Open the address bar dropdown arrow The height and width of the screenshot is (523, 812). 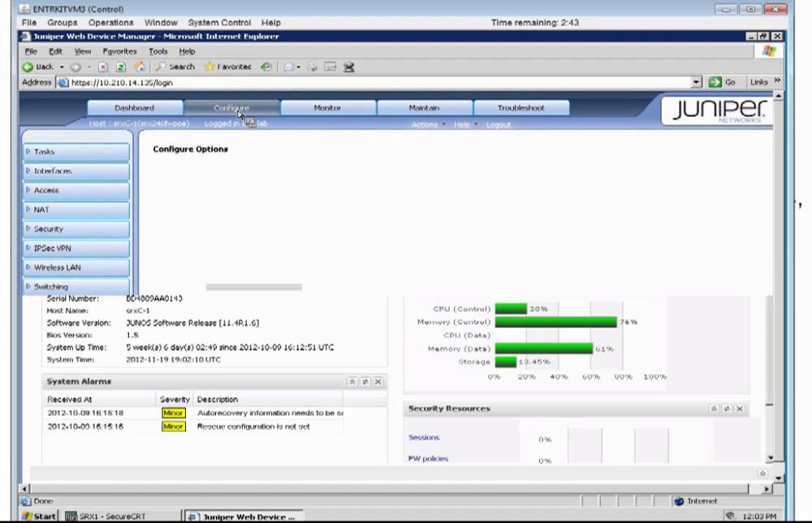click(x=697, y=82)
